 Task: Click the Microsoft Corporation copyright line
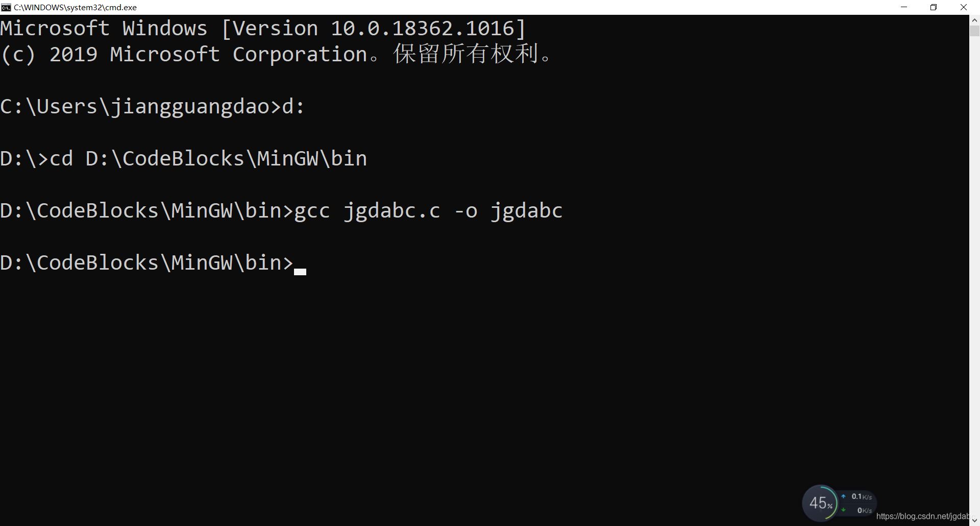click(x=276, y=54)
